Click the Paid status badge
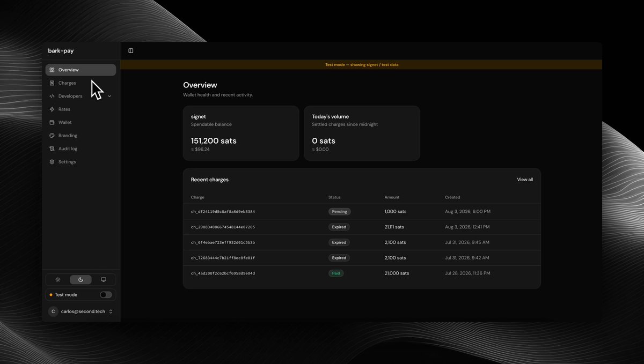 [x=336, y=273]
